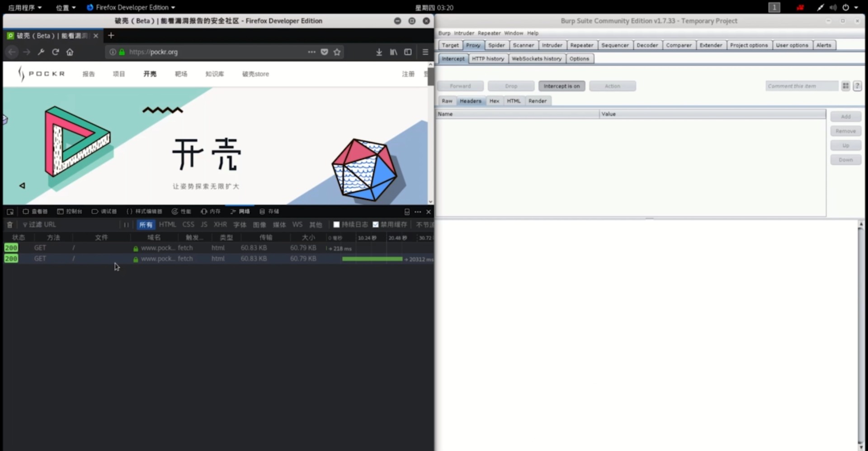
Task: Click the Firefox URL address bar
Action: coord(217,52)
